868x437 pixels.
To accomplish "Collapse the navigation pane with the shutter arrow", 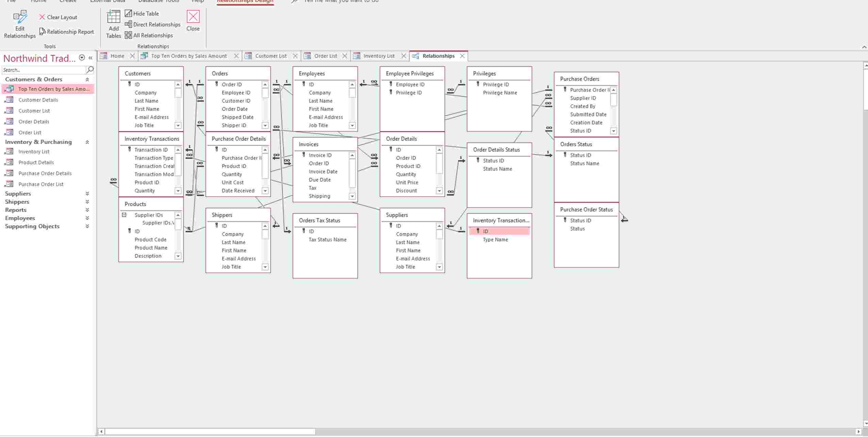I will [91, 58].
